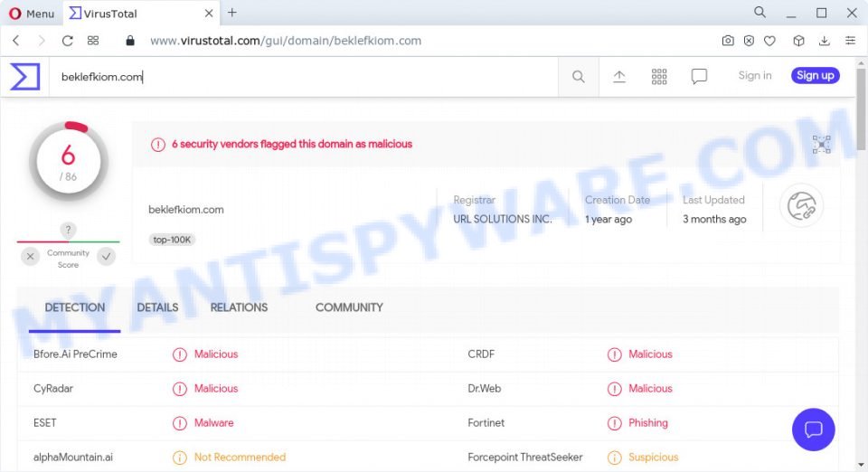Screen dimensions: 868x472
Task: Click the beklefkiom.com search input
Action: coord(304,77)
